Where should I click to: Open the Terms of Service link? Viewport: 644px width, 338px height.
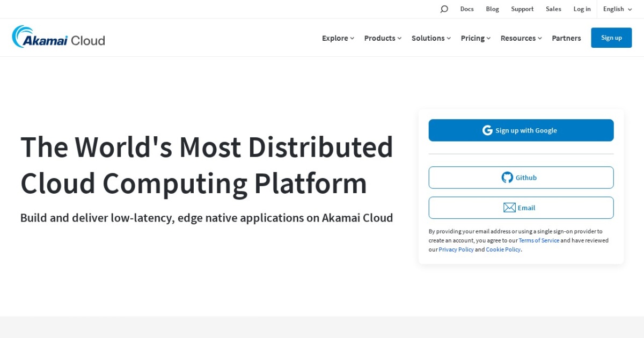(x=539, y=240)
